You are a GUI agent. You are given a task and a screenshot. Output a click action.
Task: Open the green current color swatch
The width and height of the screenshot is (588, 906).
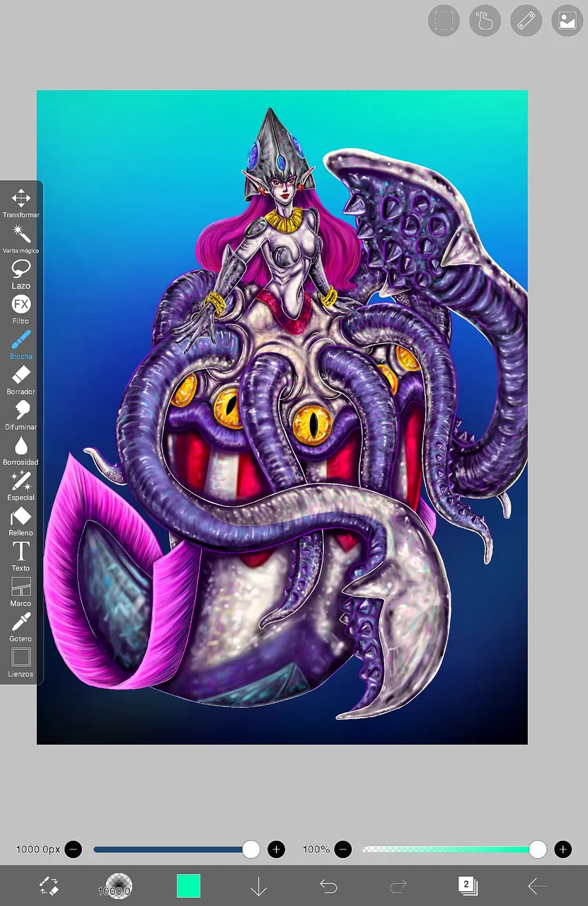[x=188, y=885]
